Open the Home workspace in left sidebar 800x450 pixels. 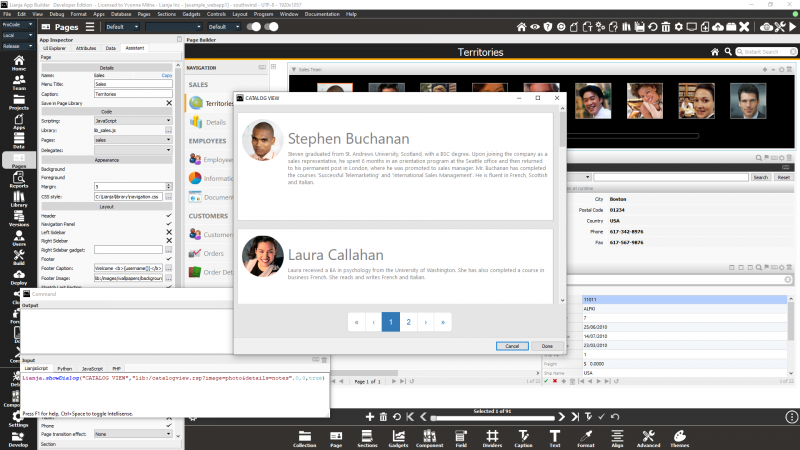pyautogui.click(x=19, y=63)
